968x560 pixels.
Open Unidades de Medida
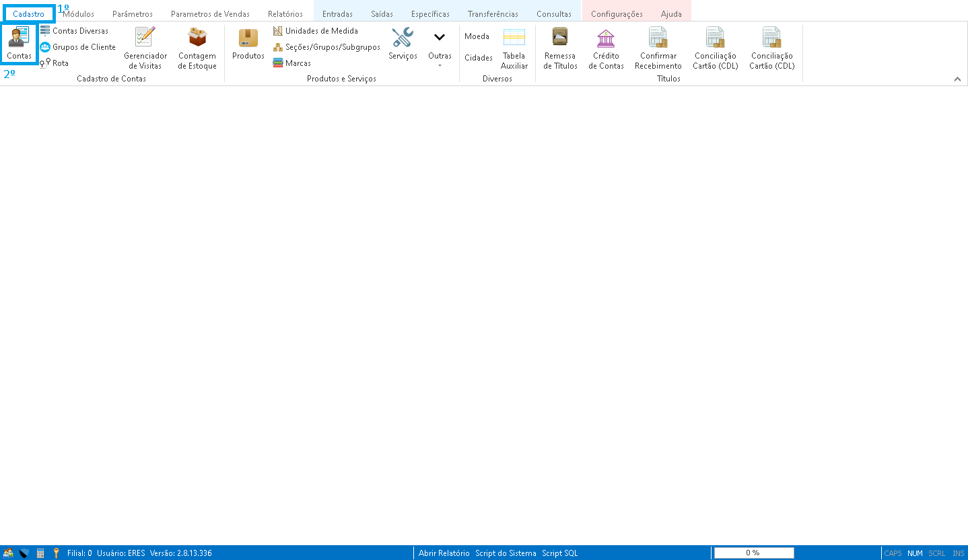click(316, 31)
